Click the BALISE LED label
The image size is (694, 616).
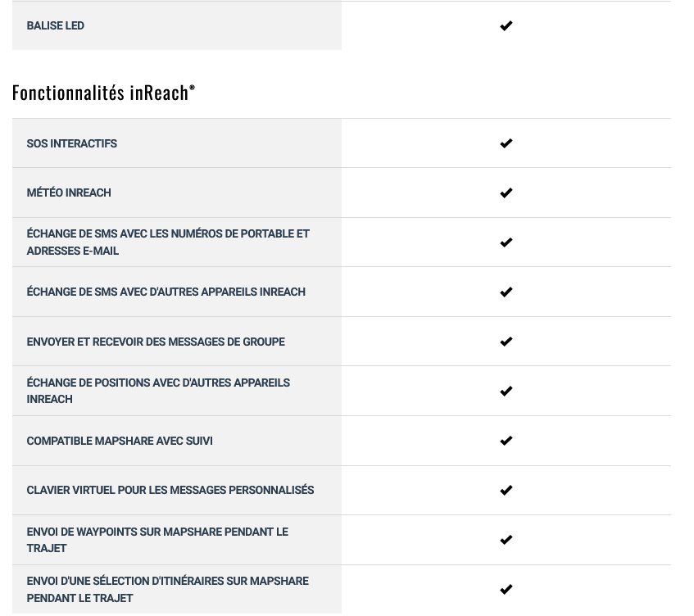(x=56, y=25)
